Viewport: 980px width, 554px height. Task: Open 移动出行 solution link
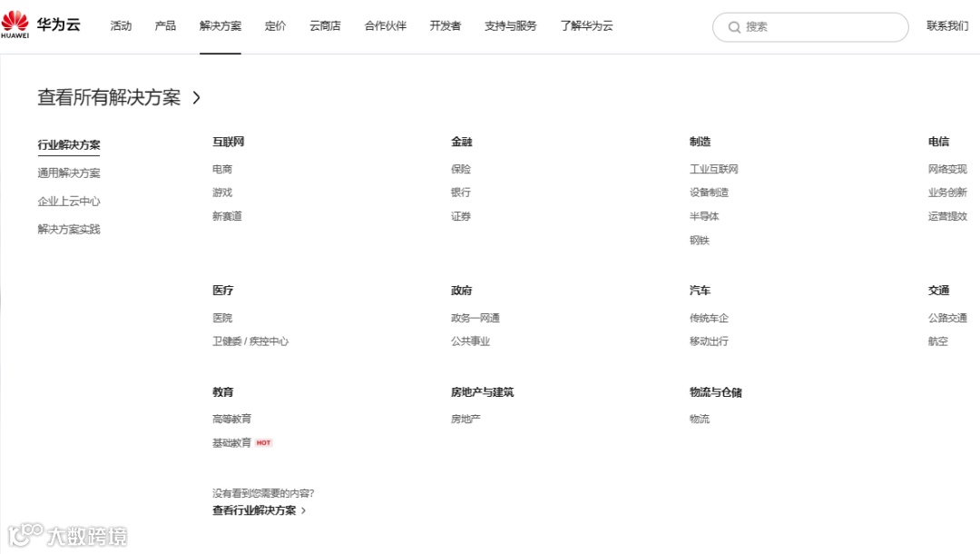tap(709, 341)
